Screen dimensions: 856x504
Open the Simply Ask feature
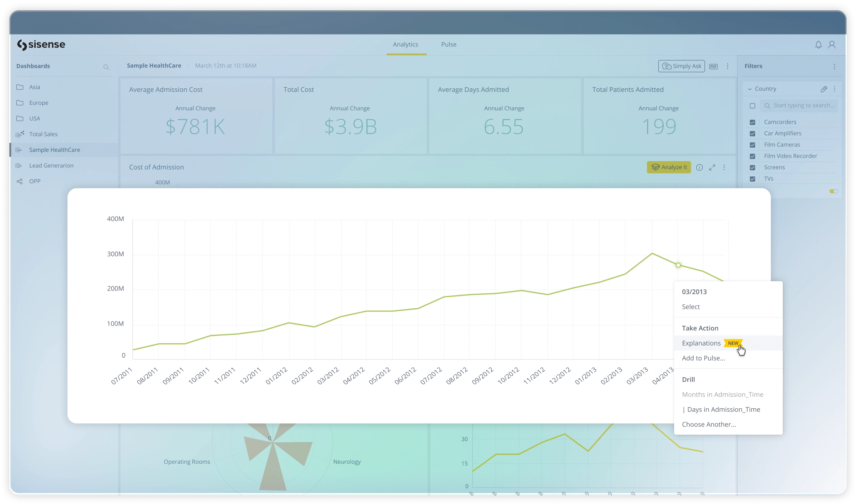(x=681, y=66)
